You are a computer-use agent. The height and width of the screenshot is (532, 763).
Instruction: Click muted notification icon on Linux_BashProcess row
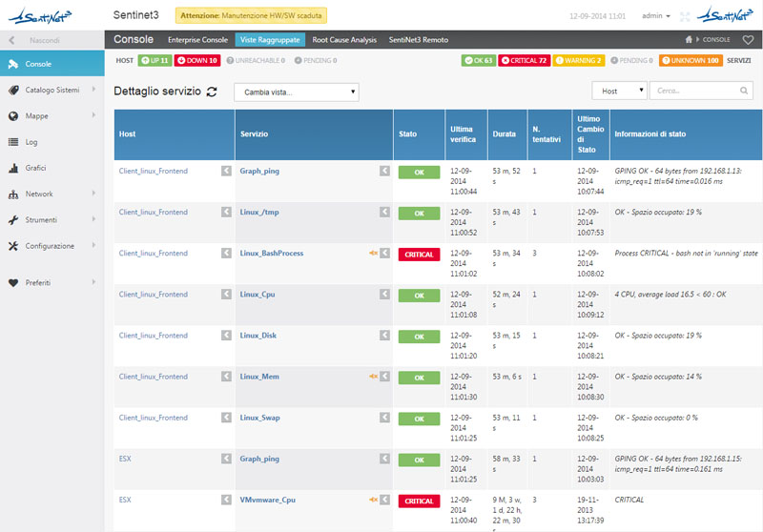coord(373,253)
